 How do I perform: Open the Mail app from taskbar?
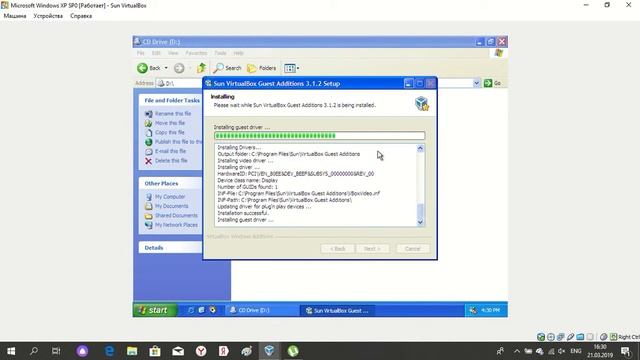click(178, 351)
